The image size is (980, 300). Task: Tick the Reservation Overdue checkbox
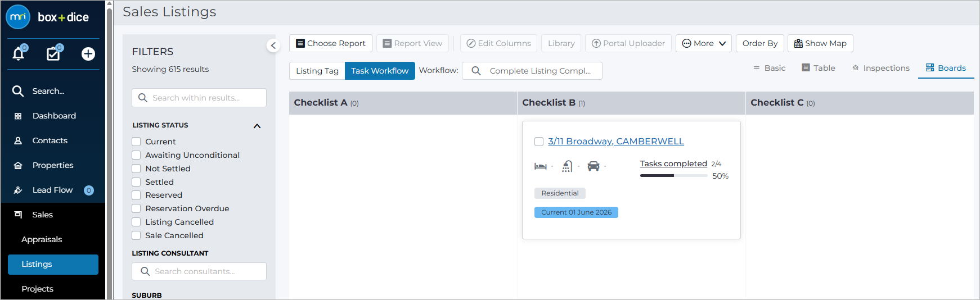pos(136,208)
